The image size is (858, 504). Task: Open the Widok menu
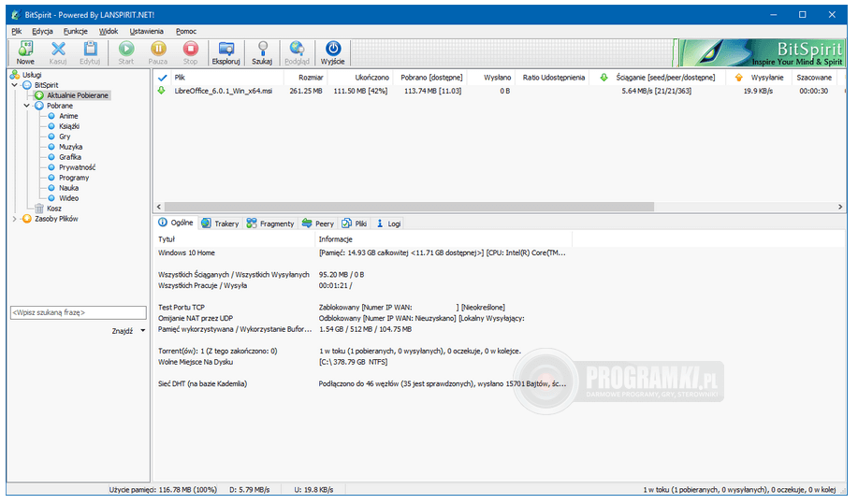click(109, 31)
